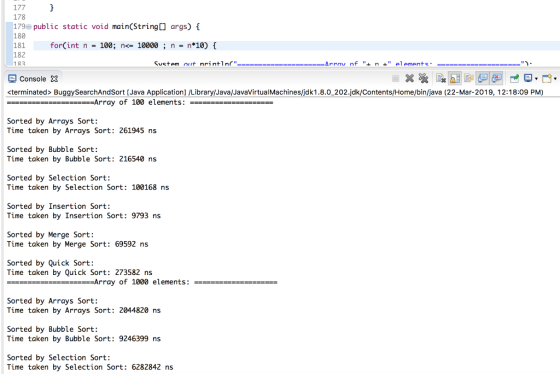This screenshot has width=560, height=374.
Task: Click 'Time taken by Selection Sort: 100168 ns'
Action: click(88, 187)
